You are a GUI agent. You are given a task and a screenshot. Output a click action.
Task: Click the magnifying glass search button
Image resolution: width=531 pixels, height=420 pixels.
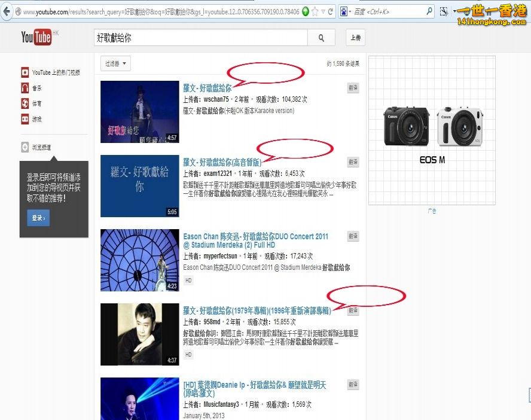[x=322, y=38]
